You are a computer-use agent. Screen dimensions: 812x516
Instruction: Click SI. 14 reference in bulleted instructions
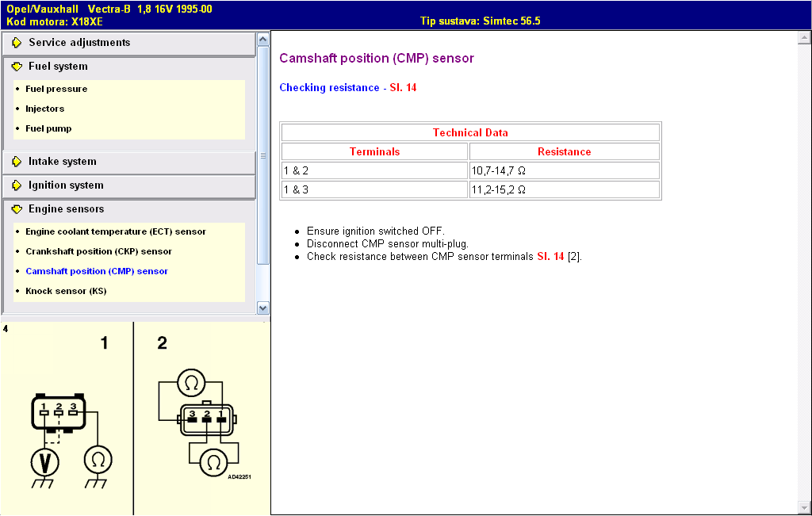pos(550,257)
